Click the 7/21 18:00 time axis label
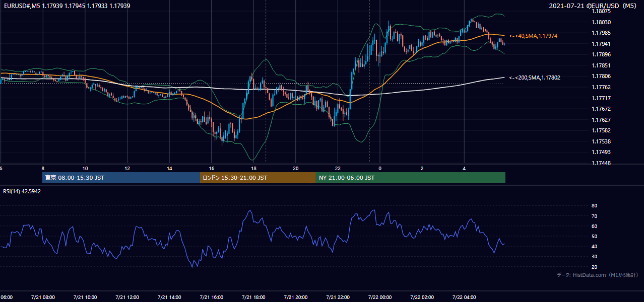This screenshot has height=302, width=644. [x=253, y=297]
